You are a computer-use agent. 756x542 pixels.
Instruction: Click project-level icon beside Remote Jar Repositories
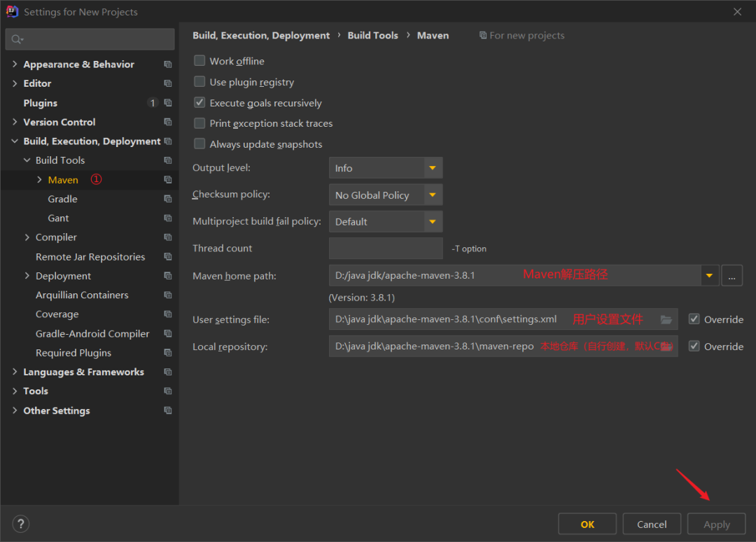click(x=168, y=256)
